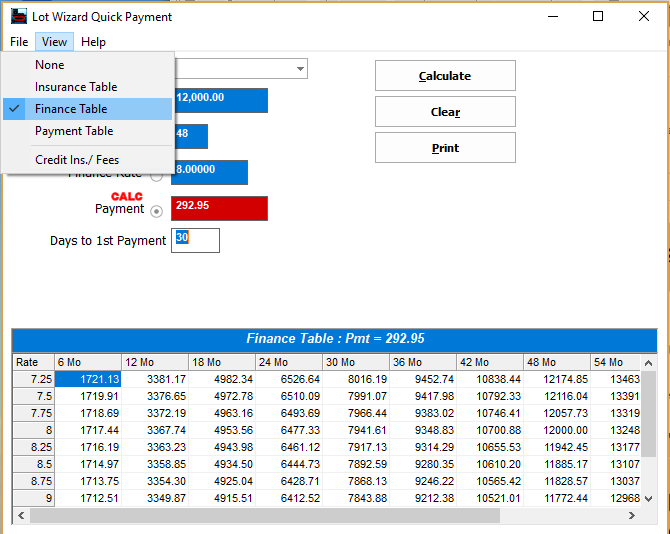The width and height of the screenshot is (670, 534).
Task: Click the 6 Mo column header
Action: click(88, 362)
